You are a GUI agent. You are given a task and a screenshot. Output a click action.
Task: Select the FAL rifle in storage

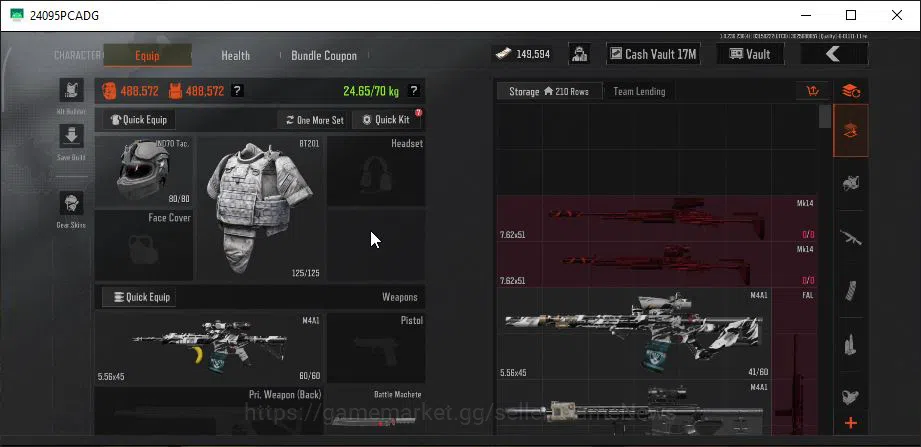point(795,361)
